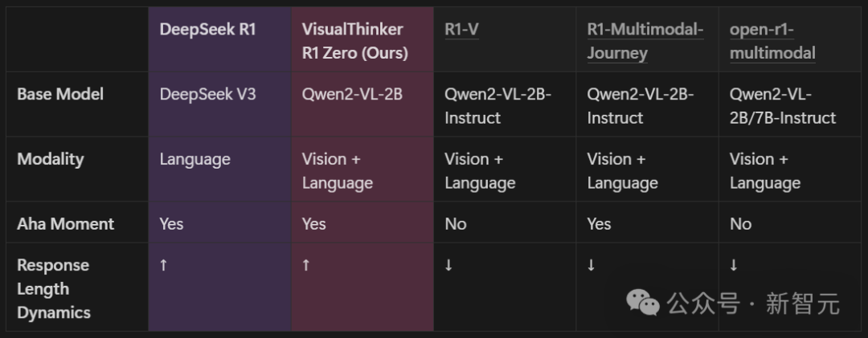This screenshot has height=338, width=868.
Task: Open the R1-Multimodal-Journey link
Action: (x=645, y=41)
